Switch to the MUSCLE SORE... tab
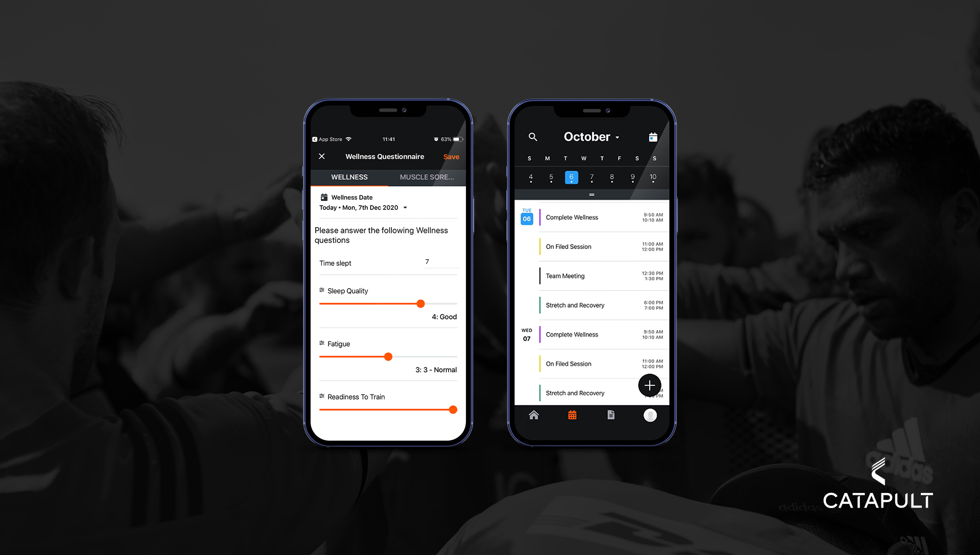 (429, 177)
